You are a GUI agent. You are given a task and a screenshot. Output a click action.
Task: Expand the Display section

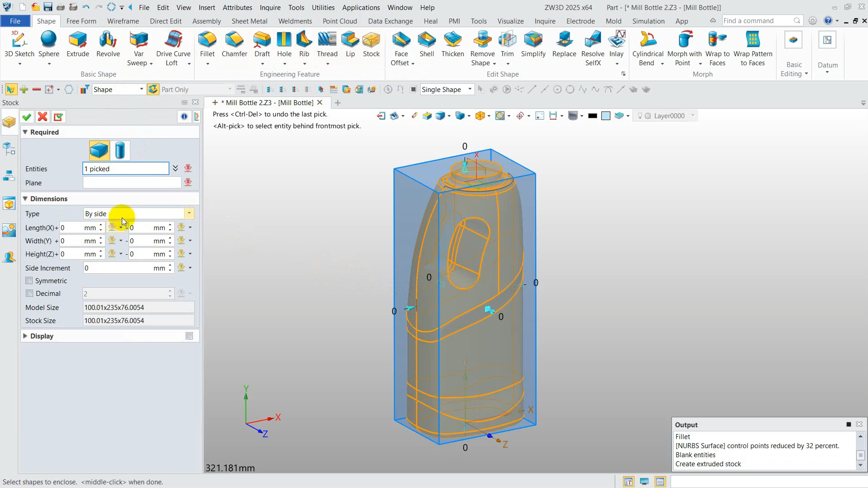(25, 336)
